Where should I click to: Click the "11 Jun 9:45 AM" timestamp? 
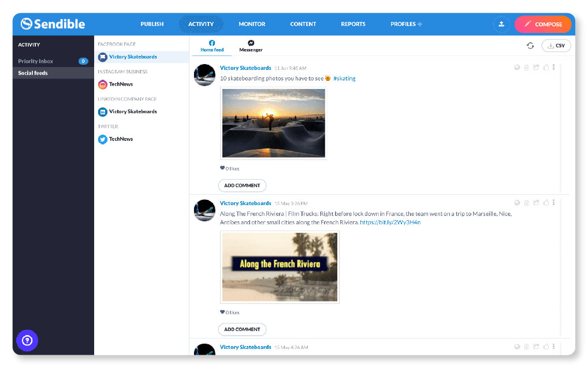click(291, 68)
